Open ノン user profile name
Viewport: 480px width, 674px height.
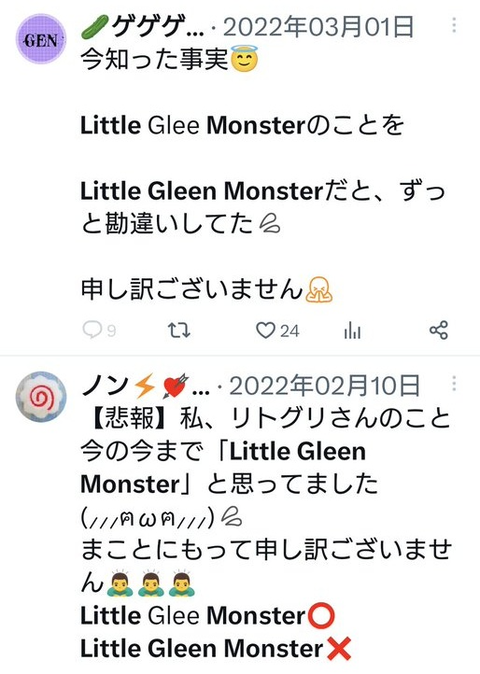[145, 385]
